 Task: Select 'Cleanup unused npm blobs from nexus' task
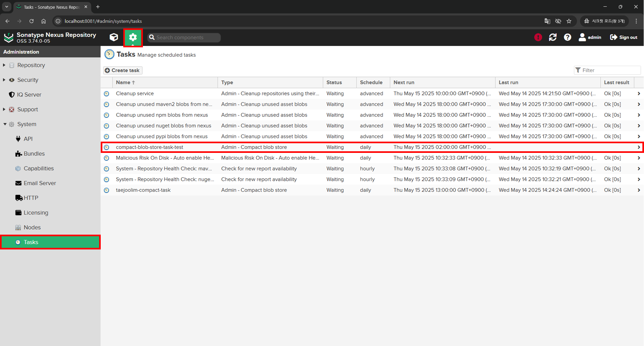point(162,115)
